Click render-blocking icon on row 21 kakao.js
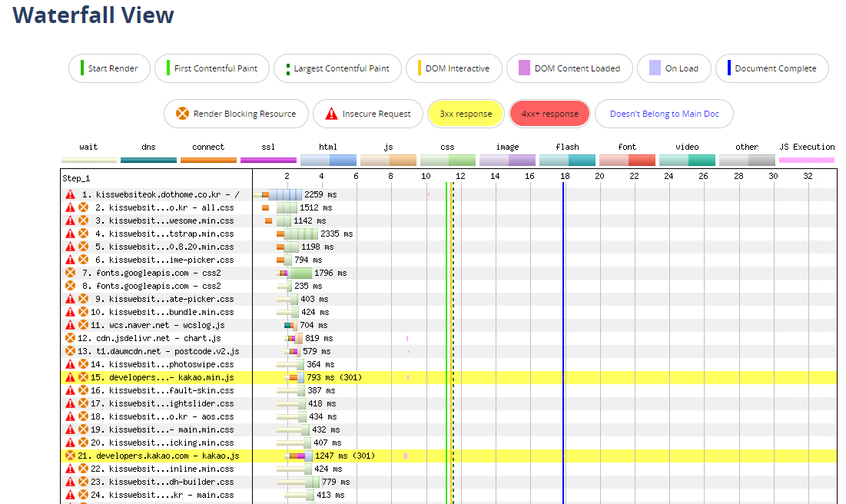Viewport: 846px width, 504px height. 71,456
